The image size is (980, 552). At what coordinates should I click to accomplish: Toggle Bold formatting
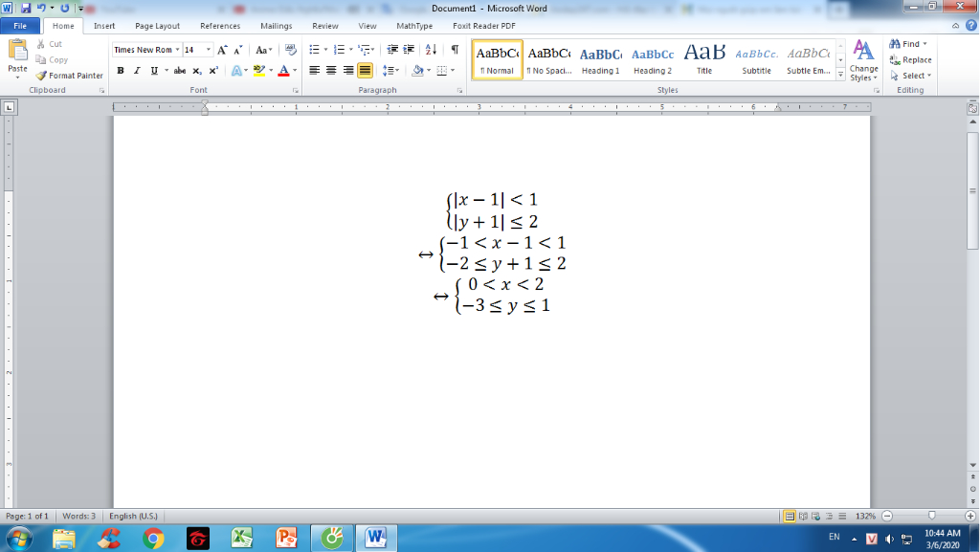coord(120,71)
